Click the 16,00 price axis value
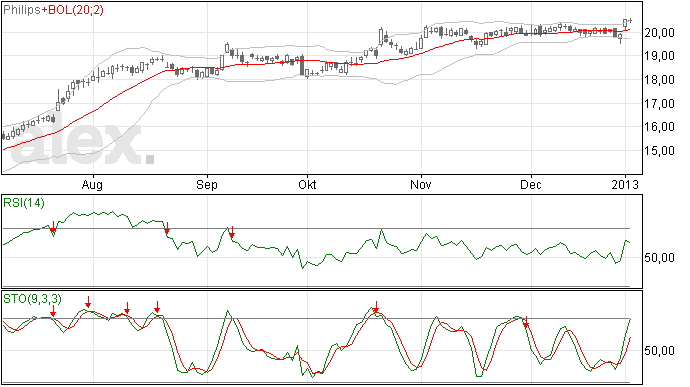Image resolution: width=690 pixels, height=387 pixels. pos(659,127)
